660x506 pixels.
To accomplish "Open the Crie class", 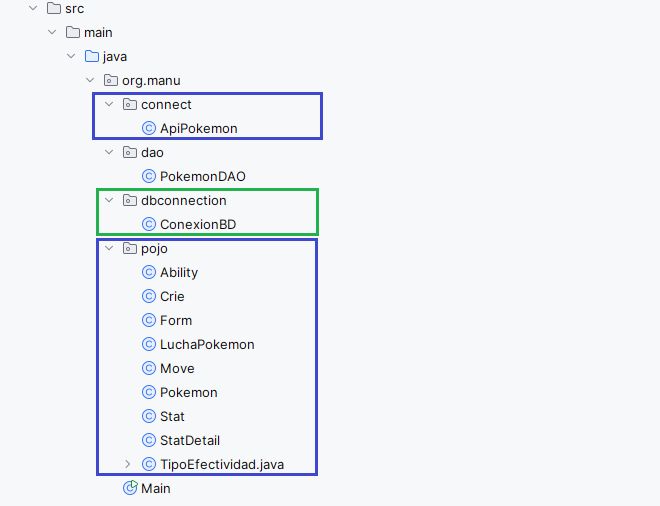I will (172, 296).
